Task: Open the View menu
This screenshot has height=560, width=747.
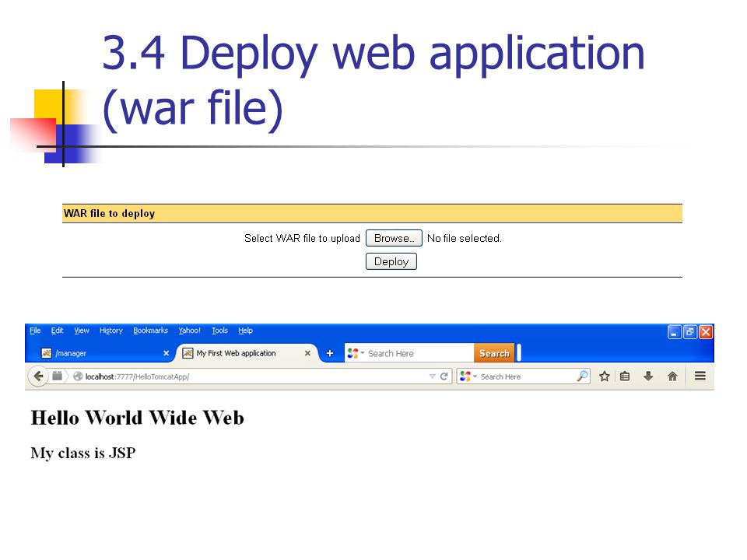Action: point(82,331)
